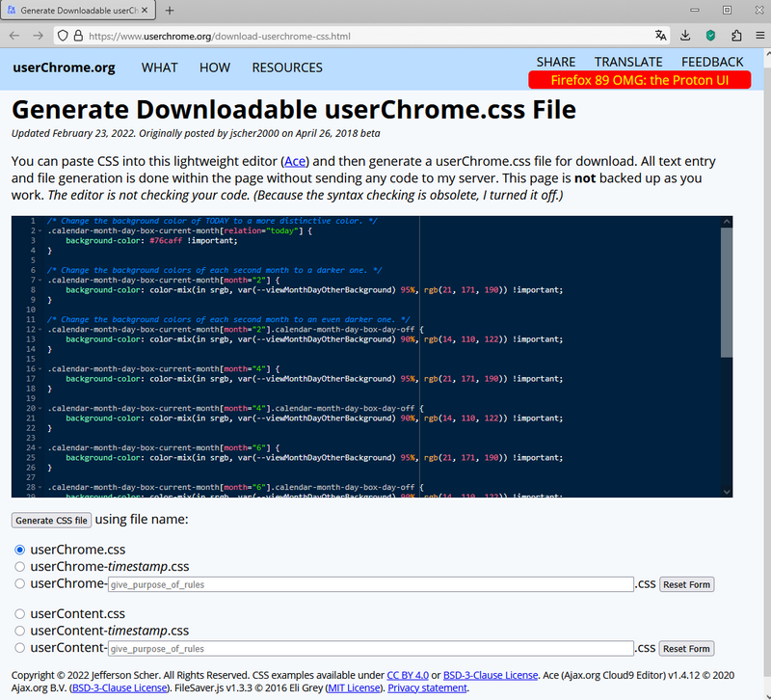Collapse the code fold at line 12
Image resolution: width=771 pixels, height=700 pixels.
[40, 330]
